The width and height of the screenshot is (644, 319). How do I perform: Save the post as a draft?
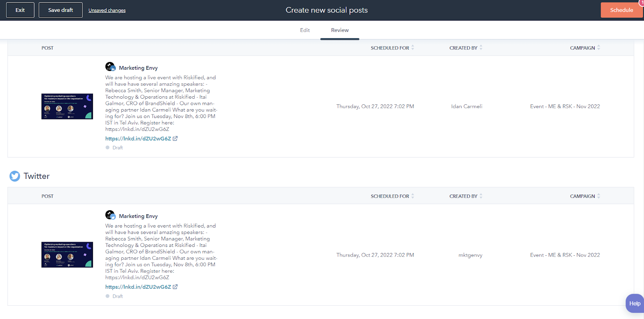point(60,10)
